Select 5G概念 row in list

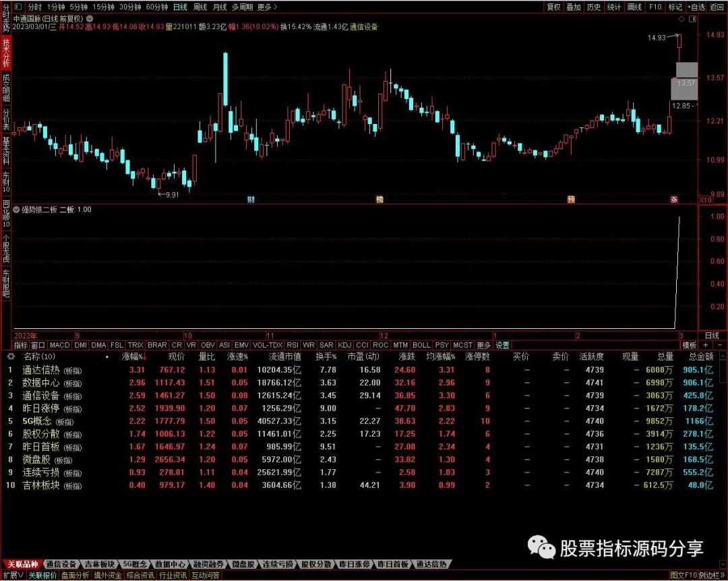(x=364, y=421)
